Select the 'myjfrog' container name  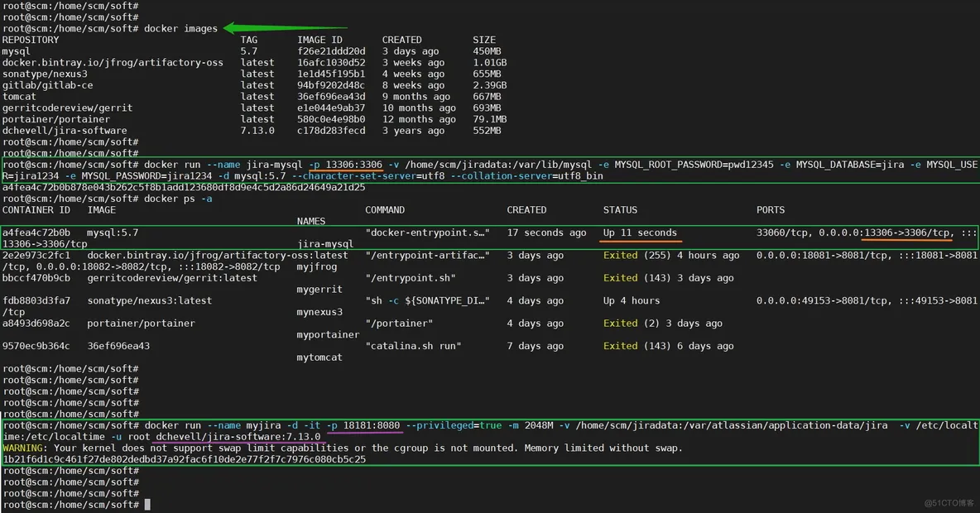[317, 266]
